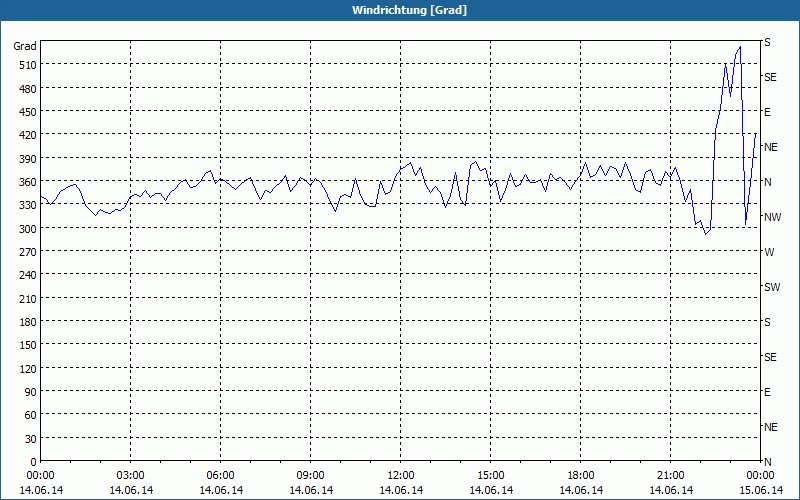Click the 09:00 time label
The width and height of the screenshot is (800, 500).
point(311,476)
